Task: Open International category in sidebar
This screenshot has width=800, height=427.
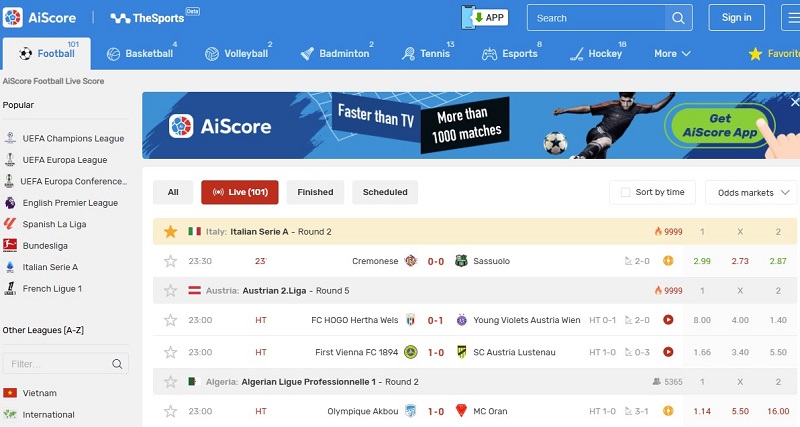Action: (x=48, y=414)
